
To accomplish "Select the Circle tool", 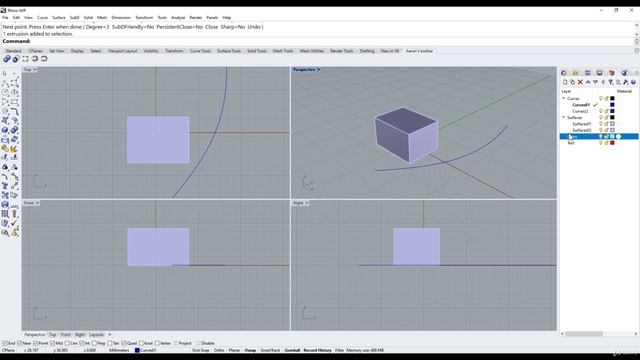I will [x=5, y=93].
